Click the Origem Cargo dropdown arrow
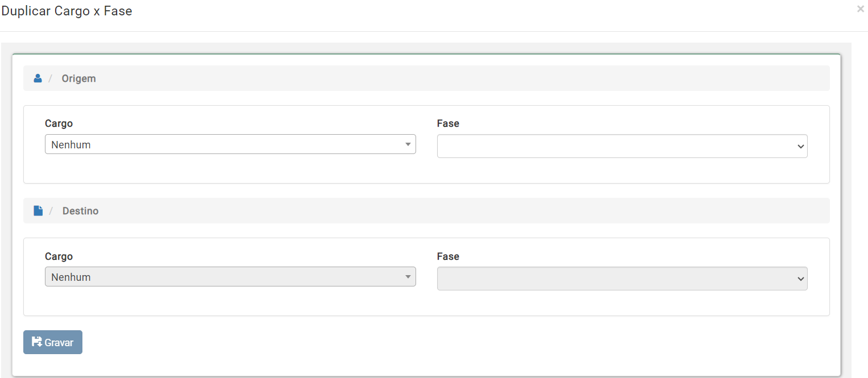Image resolution: width=868 pixels, height=378 pixels. click(408, 144)
